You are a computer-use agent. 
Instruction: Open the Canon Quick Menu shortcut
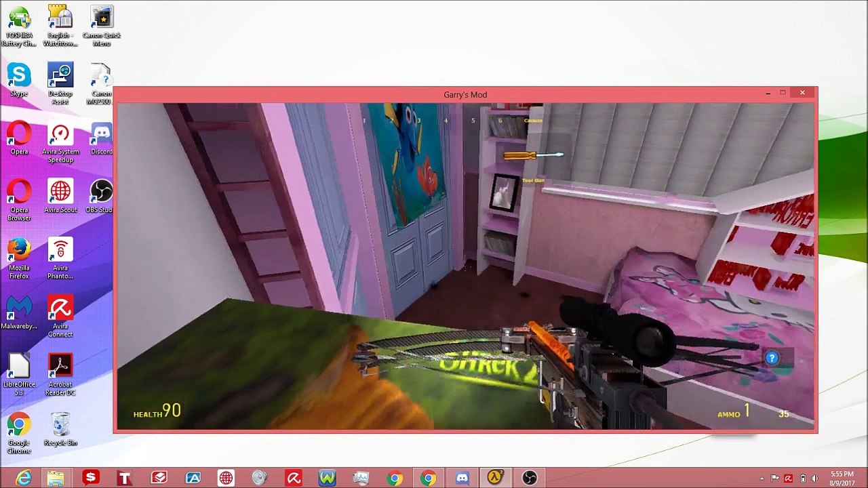[102, 27]
